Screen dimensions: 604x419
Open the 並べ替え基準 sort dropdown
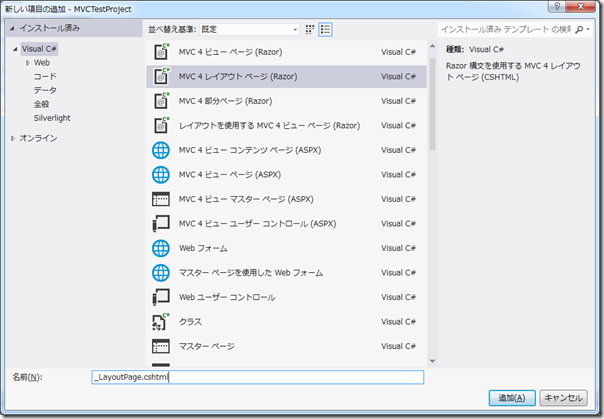[x=250, y=30]
